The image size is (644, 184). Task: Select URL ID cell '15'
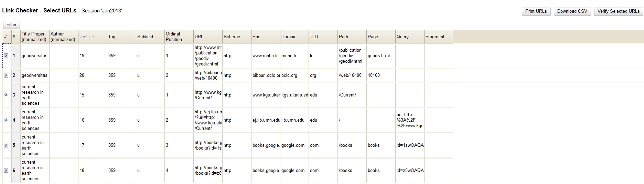93,95
